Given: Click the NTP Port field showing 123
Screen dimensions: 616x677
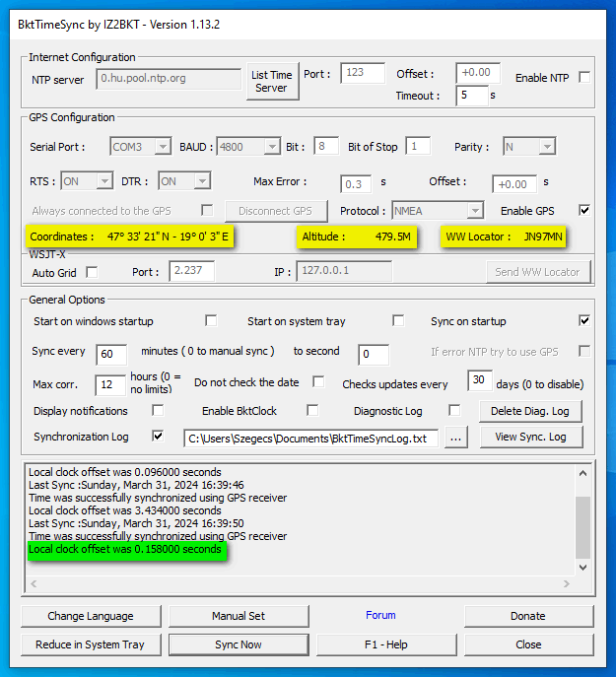Looking at the screenshot, I should click(x=363, y=73).
